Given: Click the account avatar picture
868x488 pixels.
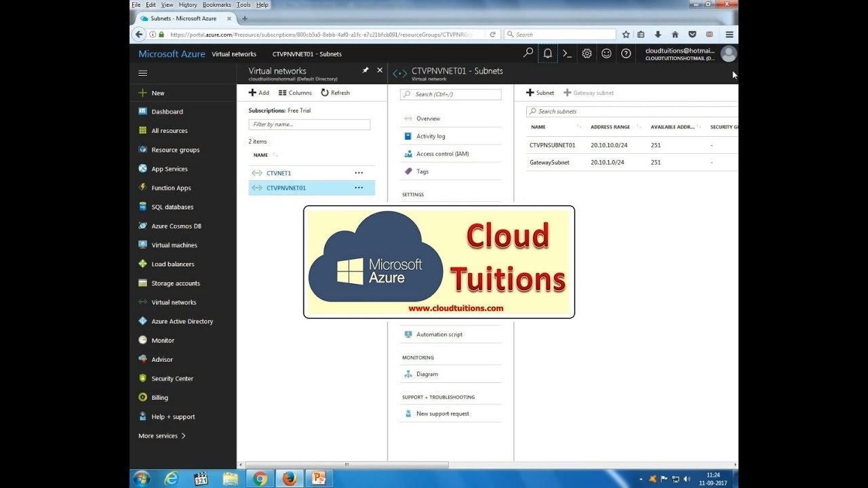Looking at the screenshot, I should [x=728, y=54].
